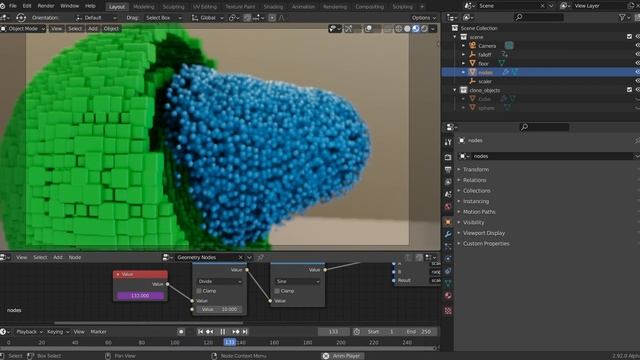Select solid viewport shading mode
Screen dimensions: 640x360
[x=407, y=29]
